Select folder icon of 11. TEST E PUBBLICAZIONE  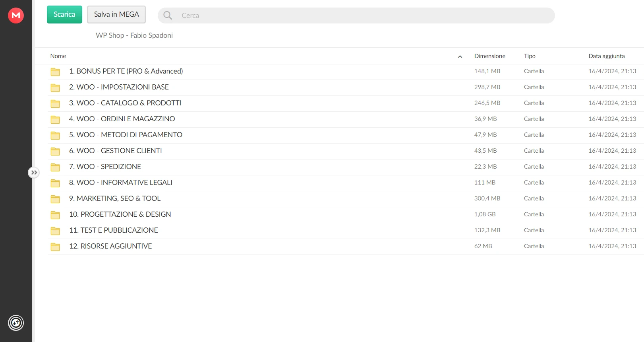pos(55,231)
